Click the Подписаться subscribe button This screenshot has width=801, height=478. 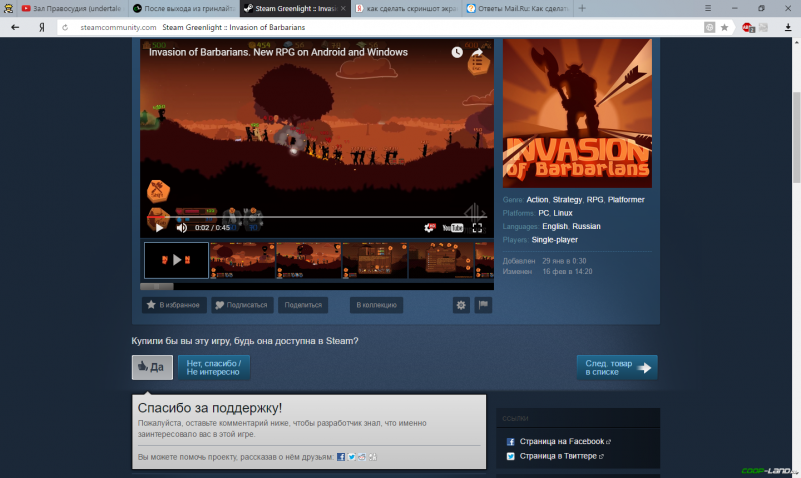(242, 305)
